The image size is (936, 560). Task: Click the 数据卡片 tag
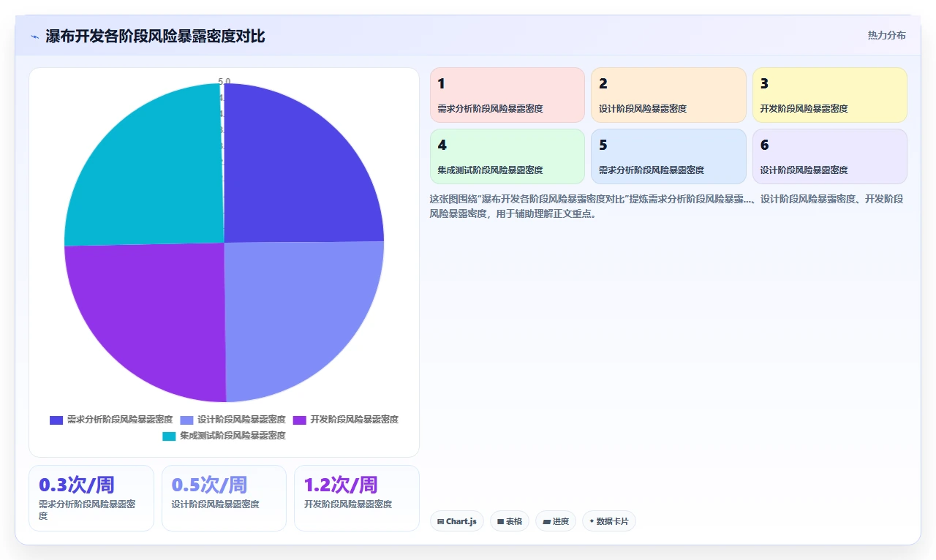[609, 521]
